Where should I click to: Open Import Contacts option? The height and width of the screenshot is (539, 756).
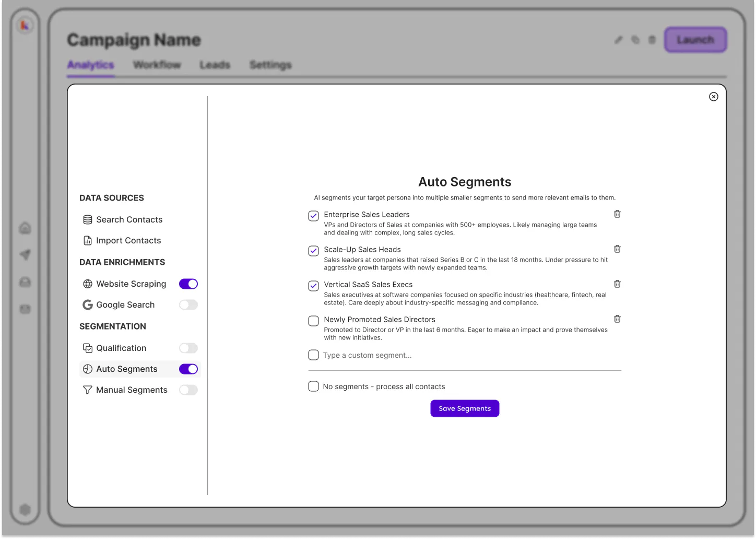click(122, 241)
